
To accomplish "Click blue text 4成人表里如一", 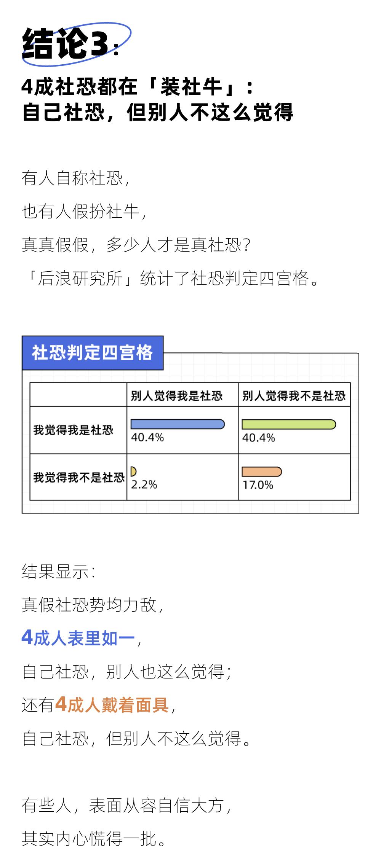I will pos(78,638).
